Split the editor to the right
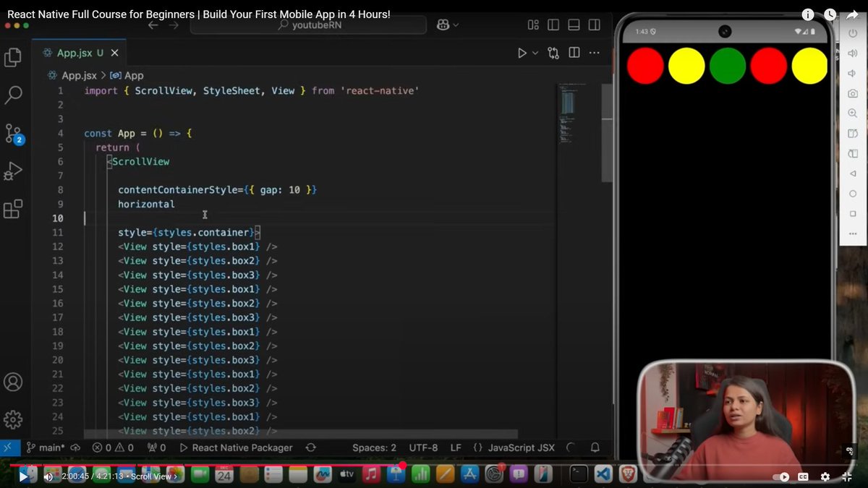Screen dimensions: 868x488 tap(574, 53)
